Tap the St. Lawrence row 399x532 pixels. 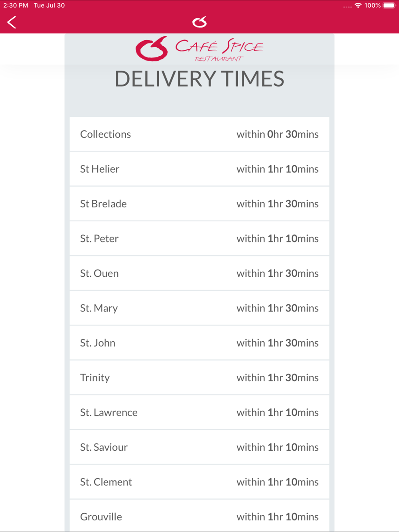tap(199, 412)
